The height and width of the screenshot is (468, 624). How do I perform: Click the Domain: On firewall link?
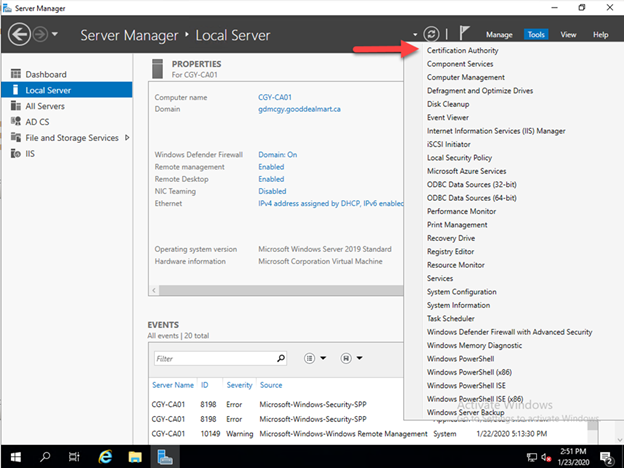pyautogui.click(x=278, y=154)
